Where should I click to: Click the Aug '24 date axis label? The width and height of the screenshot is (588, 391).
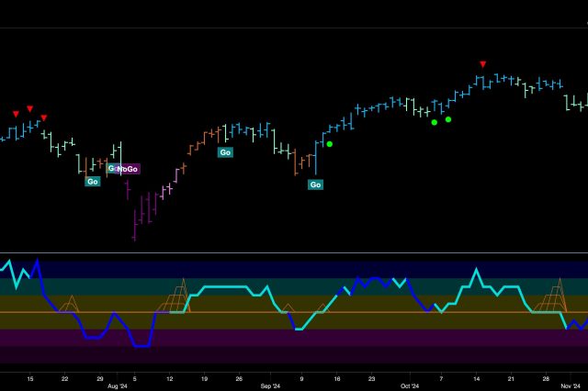pos(118,386)
